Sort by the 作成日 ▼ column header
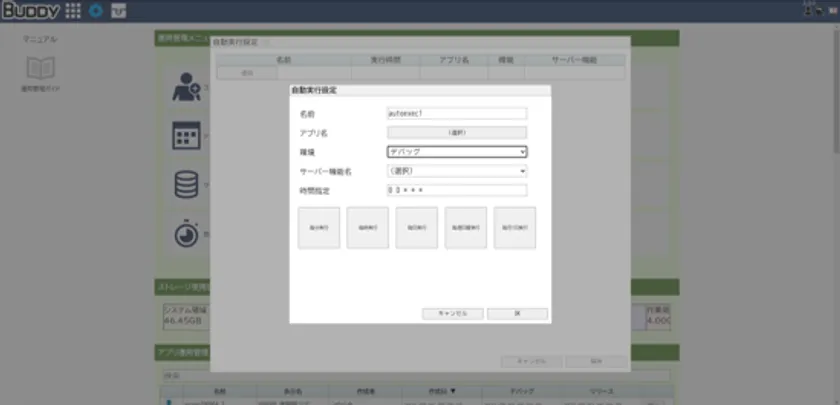 tap(442, 392)
